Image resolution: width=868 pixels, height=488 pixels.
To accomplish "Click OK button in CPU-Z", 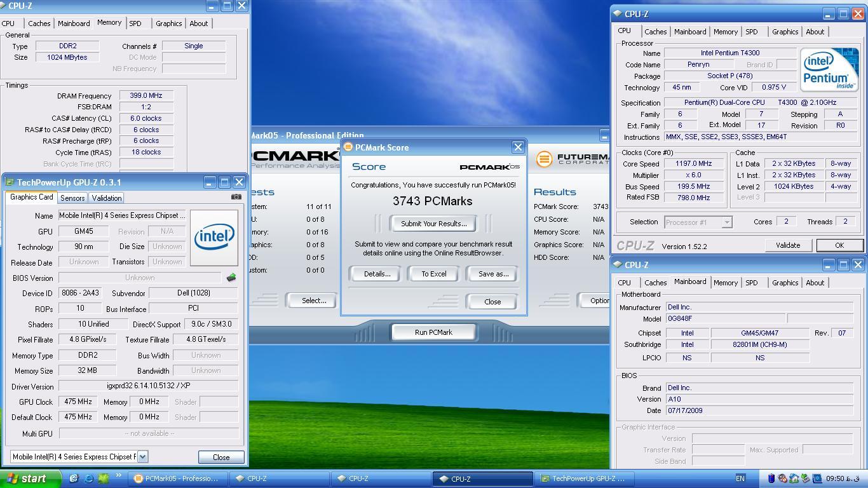I will 839,245.
